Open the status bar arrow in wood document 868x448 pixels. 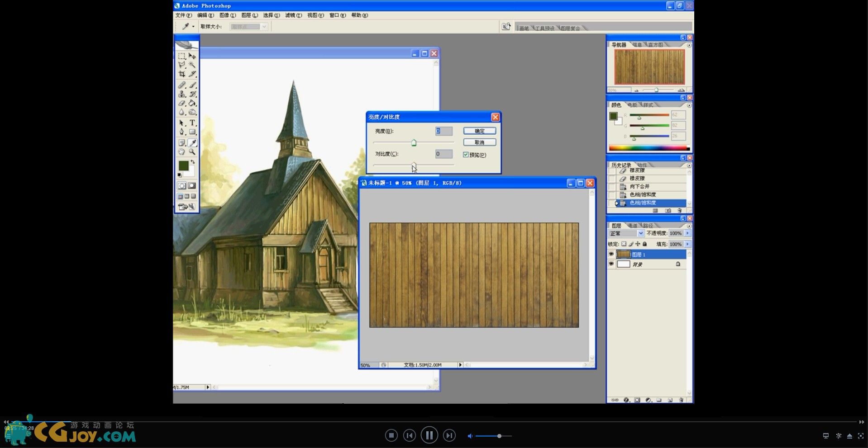[x=460, y=365]
